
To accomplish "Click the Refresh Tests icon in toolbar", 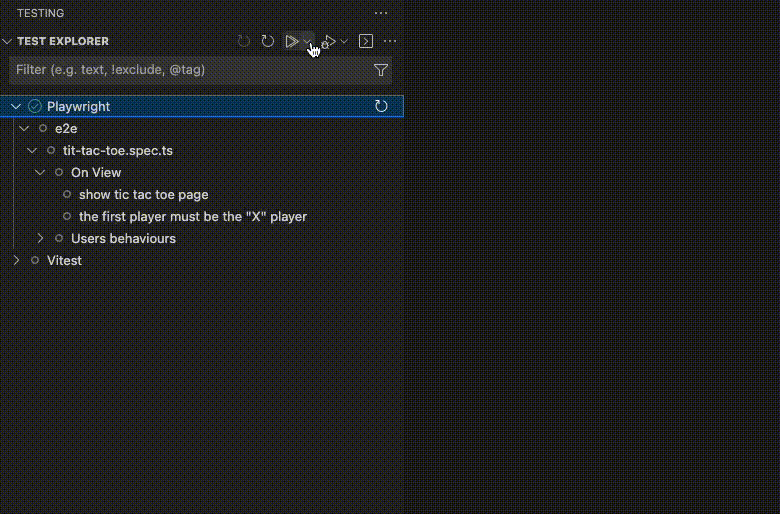I will tap(268, 41).
